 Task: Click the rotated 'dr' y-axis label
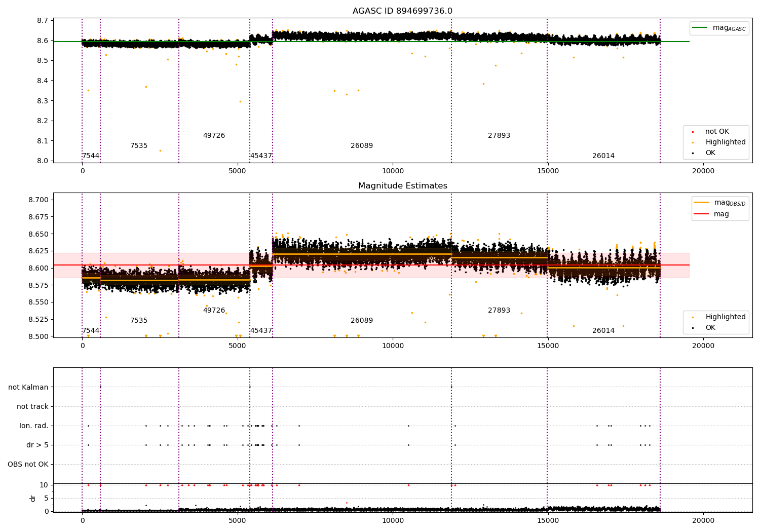tap(33, 498)
